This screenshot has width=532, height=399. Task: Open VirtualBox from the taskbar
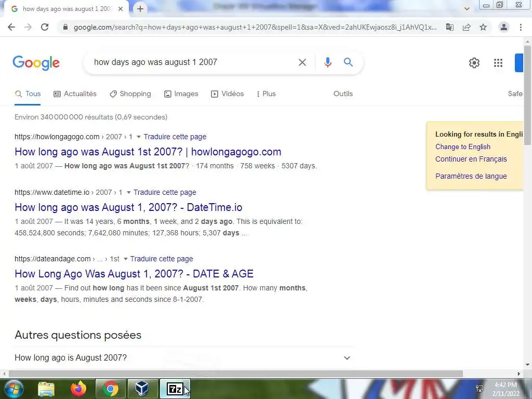coord(141,389)
